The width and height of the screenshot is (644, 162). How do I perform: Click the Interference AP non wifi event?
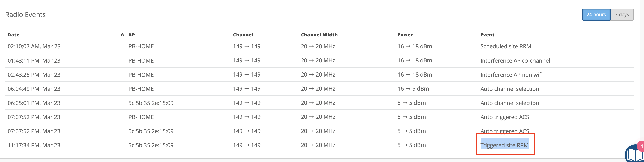coord(511,75)
